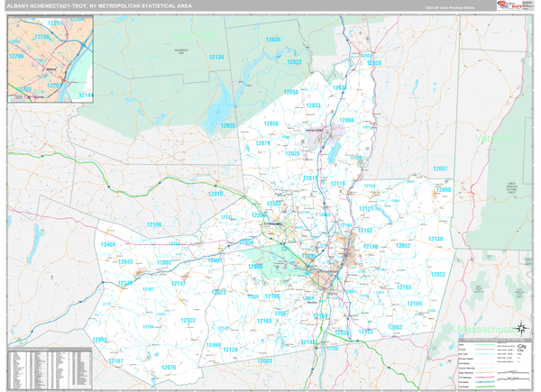Select ZIP code 12025 label
The image size is (541, 392).
[x=228, y=126]
